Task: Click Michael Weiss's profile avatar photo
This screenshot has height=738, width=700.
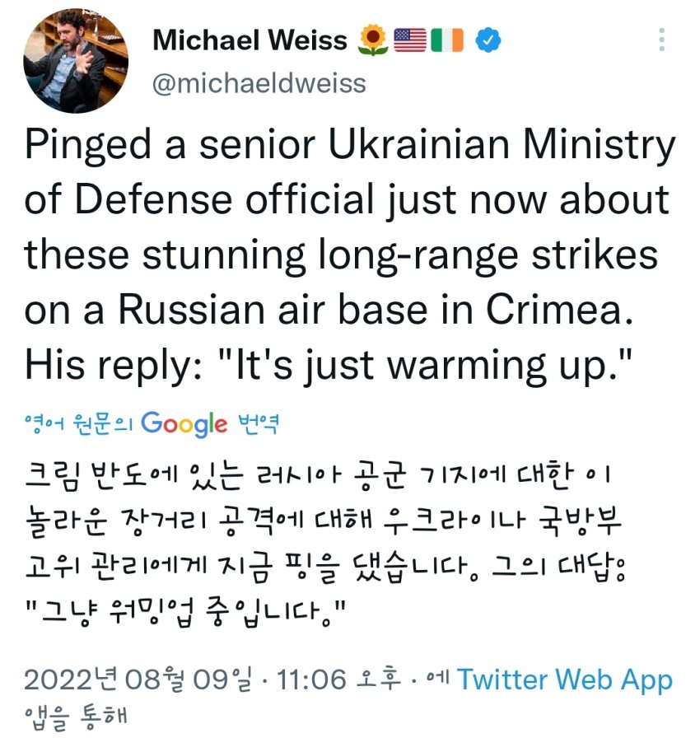Action: tap(75, 61)
